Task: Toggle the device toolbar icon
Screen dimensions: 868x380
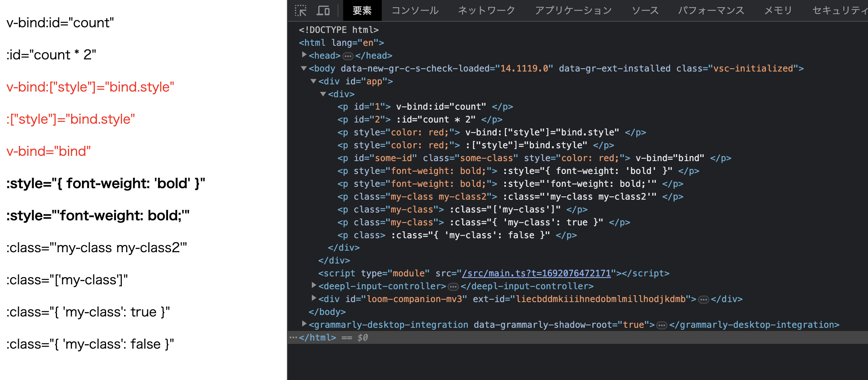Action: tap(323, 10)
